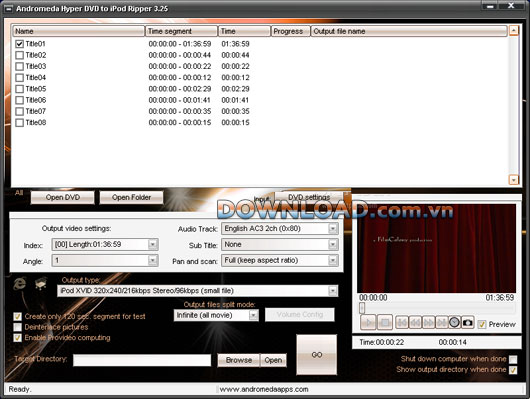The height and width of the screenshot is (399, 530).
Task: Click Output file name column header
Action: 409,31
